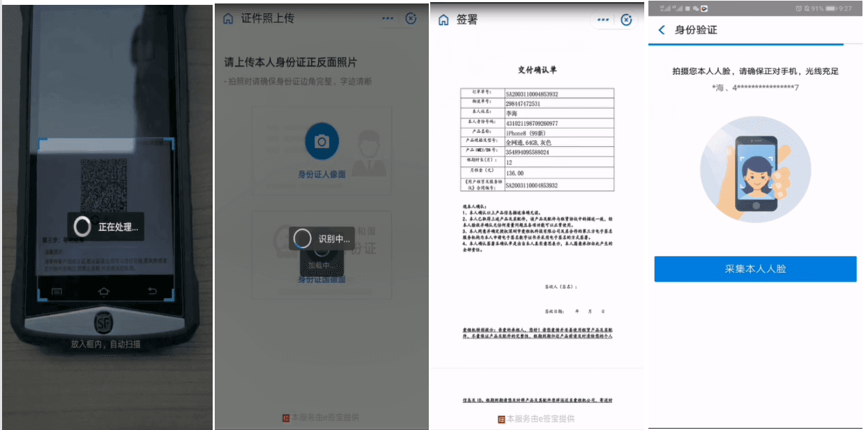Viewport: 868px width, 430px height.
Task: Click monthly rent value 136.00
Action: coord(515,173)
